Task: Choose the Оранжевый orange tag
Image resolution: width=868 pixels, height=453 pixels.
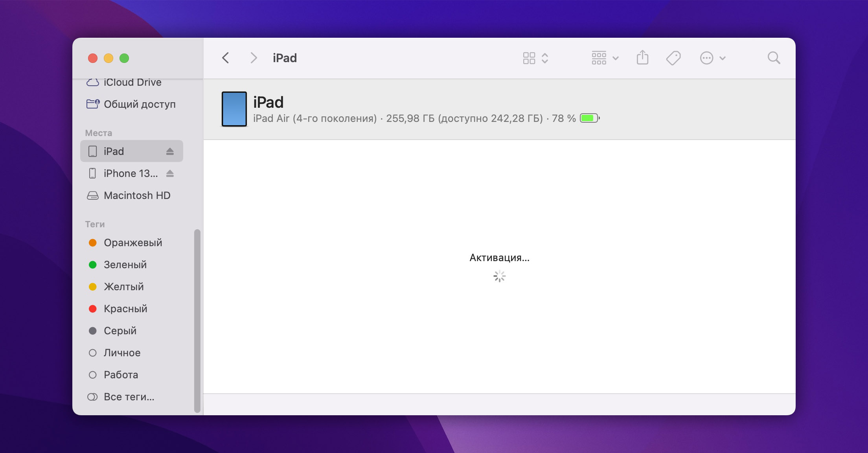Action: click(132, 243)
